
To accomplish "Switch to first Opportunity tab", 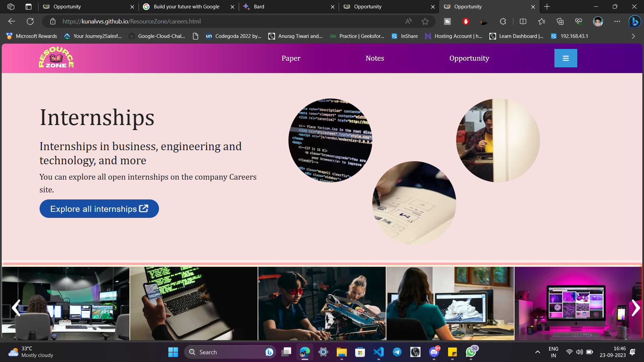I will [88, 7].
